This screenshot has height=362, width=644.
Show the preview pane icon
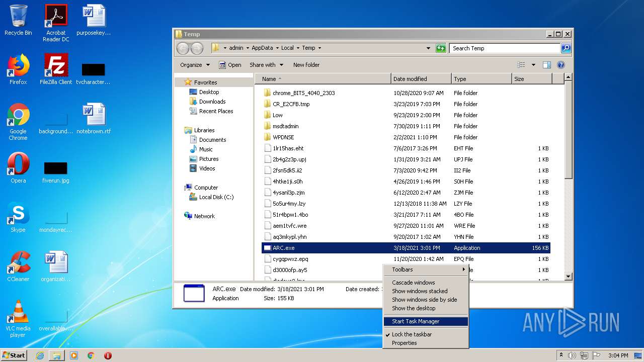[547, 65]
